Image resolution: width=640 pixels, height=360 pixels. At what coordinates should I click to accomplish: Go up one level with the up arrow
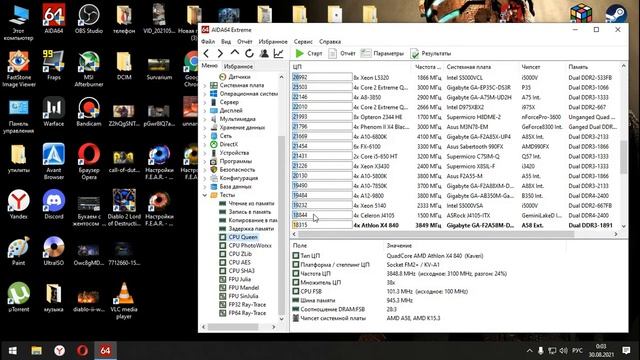[235, 53]
